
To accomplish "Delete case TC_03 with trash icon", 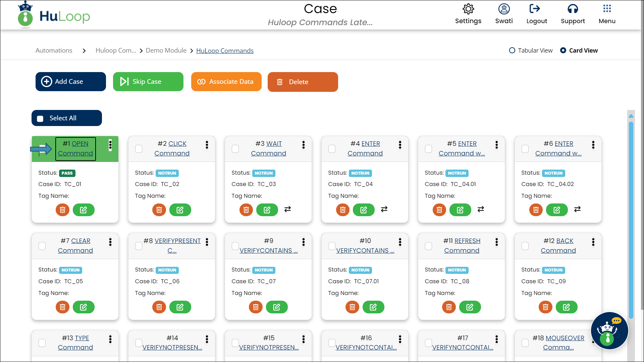I will [246, 210].
